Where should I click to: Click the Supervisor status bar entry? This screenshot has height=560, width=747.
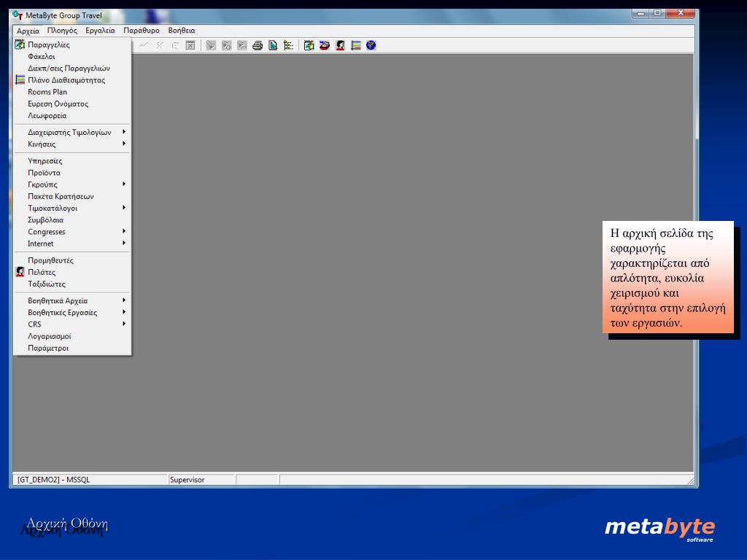click(x=187, y=480)
